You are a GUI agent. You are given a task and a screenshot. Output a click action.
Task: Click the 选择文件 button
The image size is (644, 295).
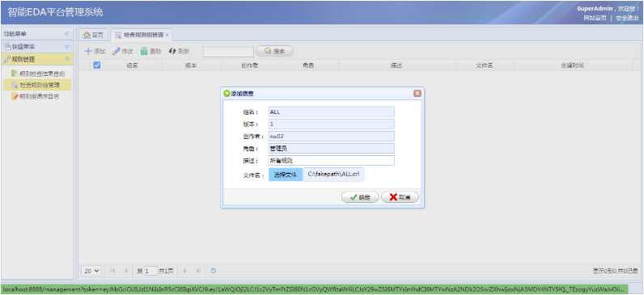click(286, 175)
